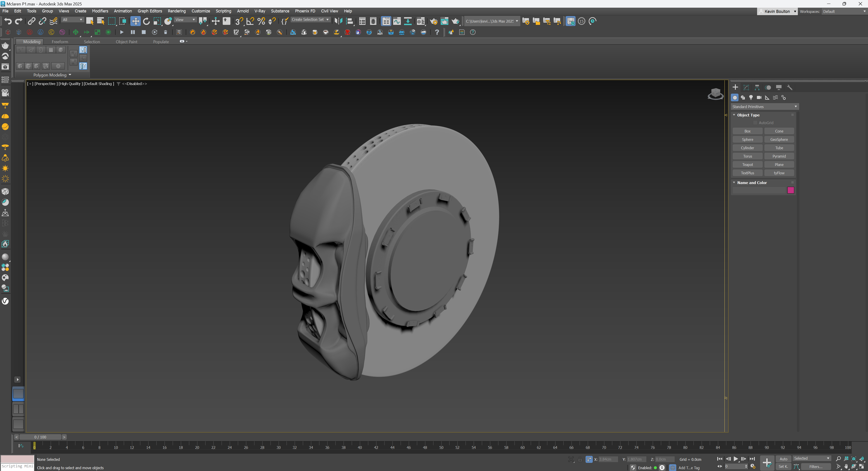Switch Create panel to Cameras category
The width and height of the screenshot is (868, 471).
point(759,98)
